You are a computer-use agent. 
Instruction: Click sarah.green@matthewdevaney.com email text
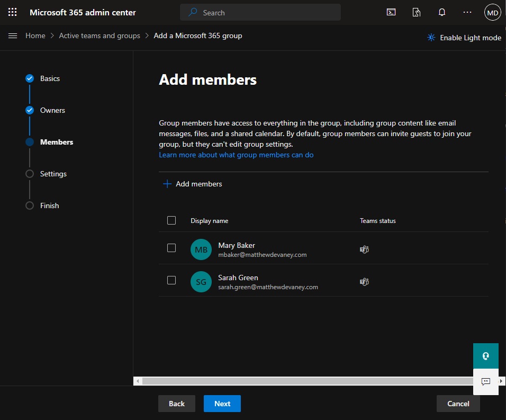[268, 287]
